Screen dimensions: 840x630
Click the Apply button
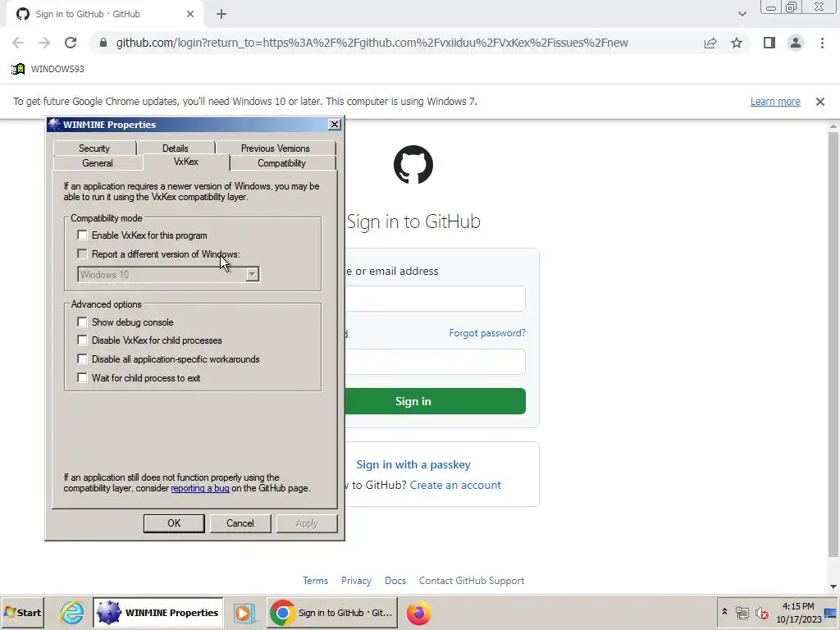[x=307, y=523]
